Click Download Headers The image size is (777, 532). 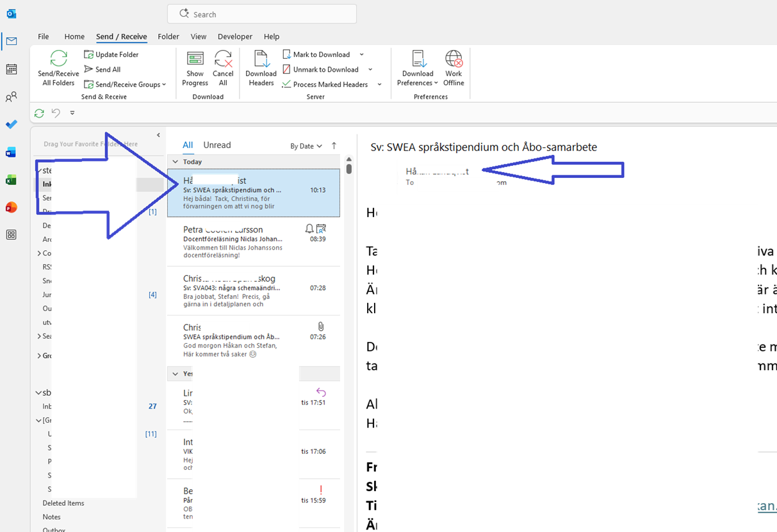point(261,68)
